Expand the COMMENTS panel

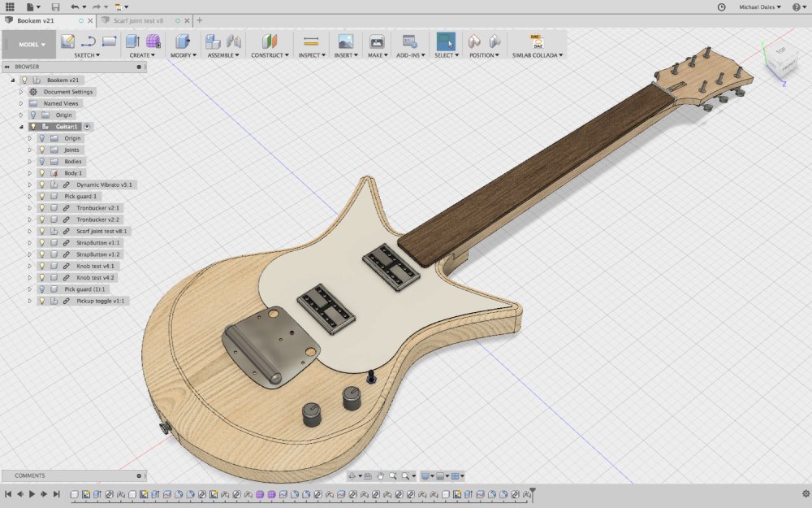point(139,475)
